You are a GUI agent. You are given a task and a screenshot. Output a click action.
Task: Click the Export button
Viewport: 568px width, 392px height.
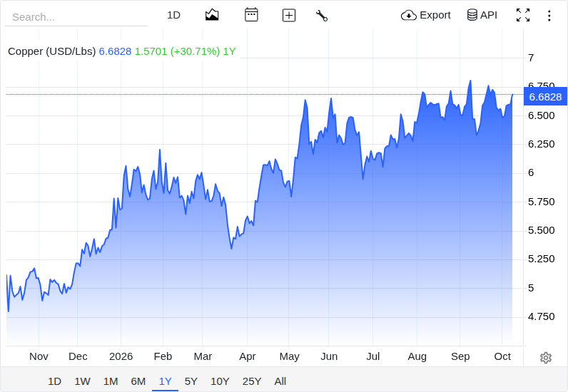point(425,15)
